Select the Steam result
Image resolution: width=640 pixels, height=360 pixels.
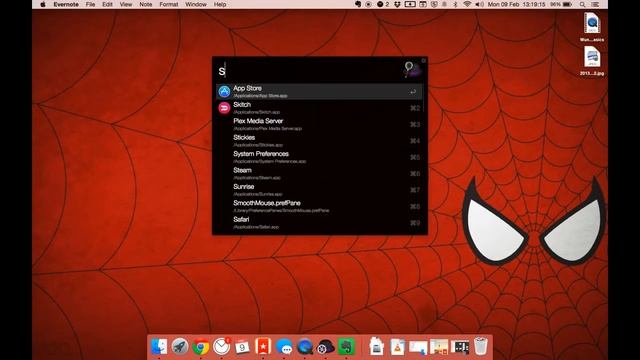tap(320, 173)
